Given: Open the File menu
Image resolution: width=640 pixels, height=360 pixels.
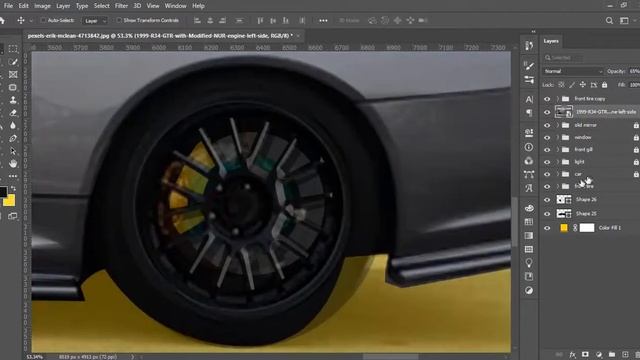Looking at the screenshot, I should coord(8,6).
